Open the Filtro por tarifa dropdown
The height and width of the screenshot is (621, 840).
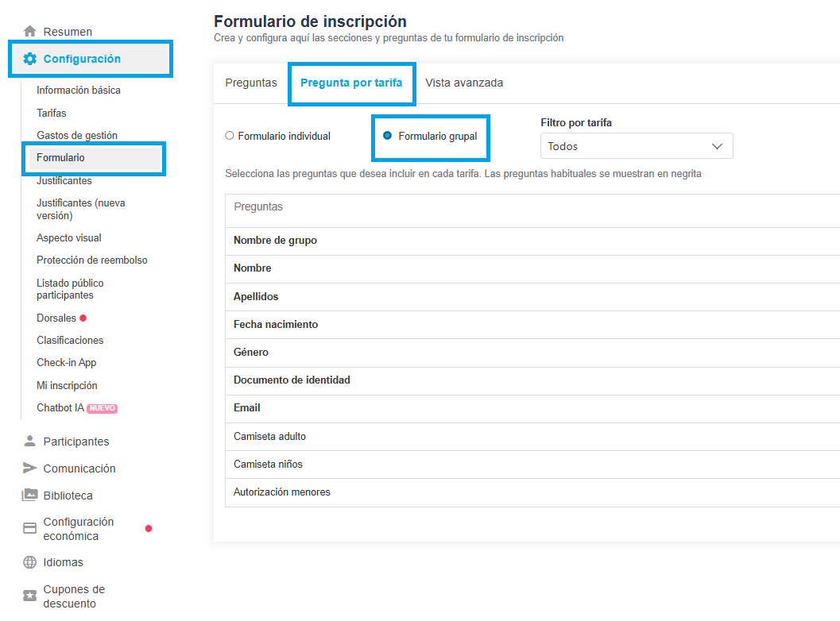click(637, 146)
